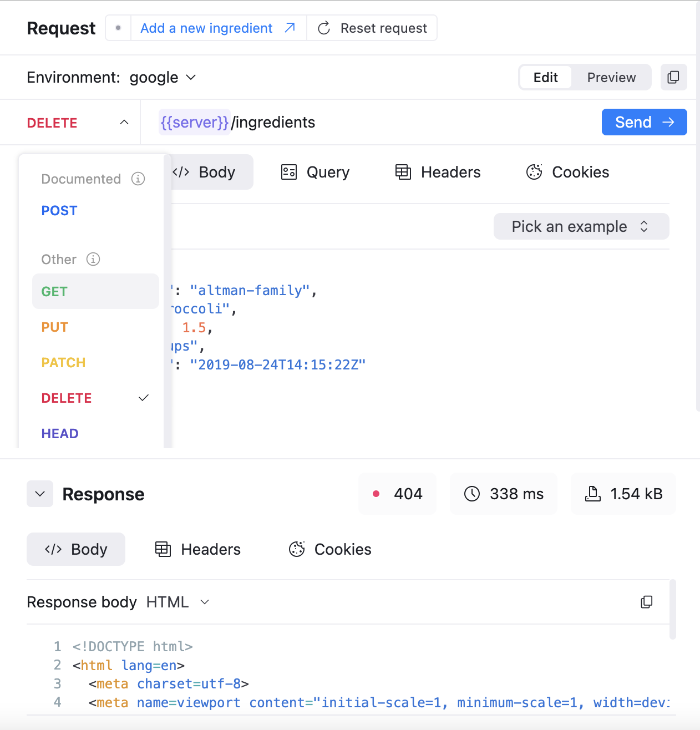The width and height of the screenshot is (700, 730).
Task: Collapse the Response section
Action: pyautogui.click(x=40, y=494)
